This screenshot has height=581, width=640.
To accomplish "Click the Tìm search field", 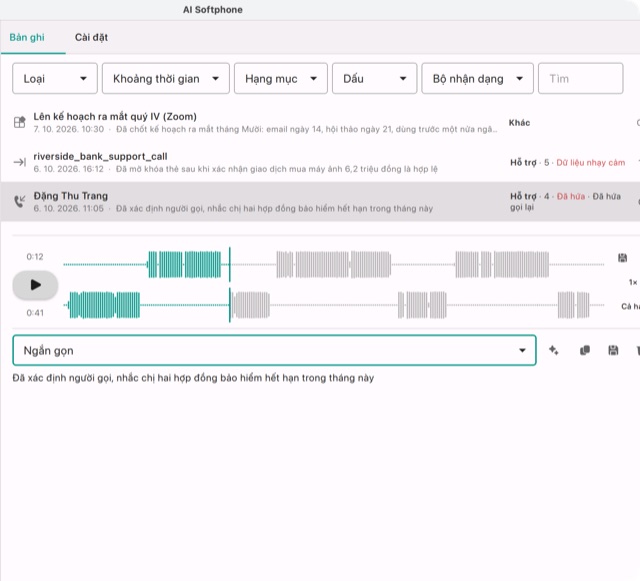I will (580, 78).
